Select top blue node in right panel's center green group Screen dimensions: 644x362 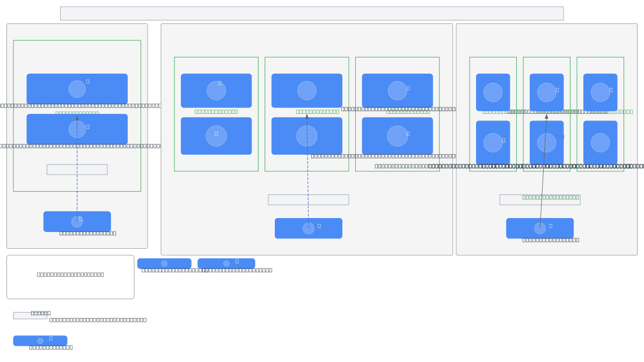[547, 92]
